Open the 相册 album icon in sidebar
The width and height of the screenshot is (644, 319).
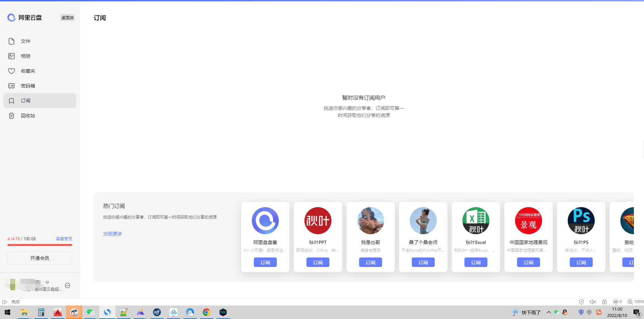tap(11, 56)
